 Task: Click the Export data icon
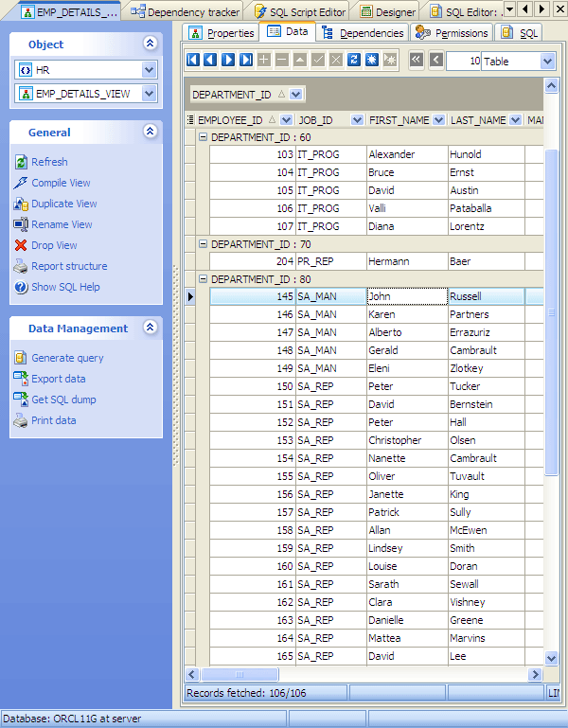[x=22, y=379]
